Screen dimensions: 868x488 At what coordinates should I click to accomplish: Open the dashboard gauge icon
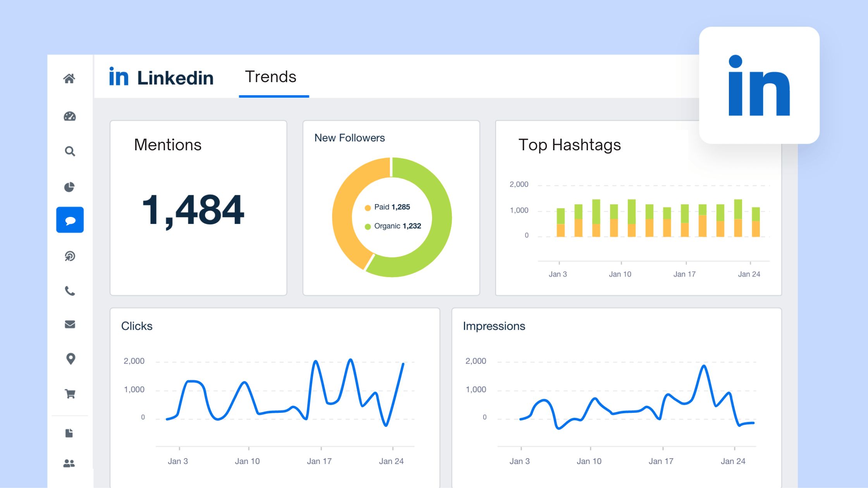click(70, 116)
